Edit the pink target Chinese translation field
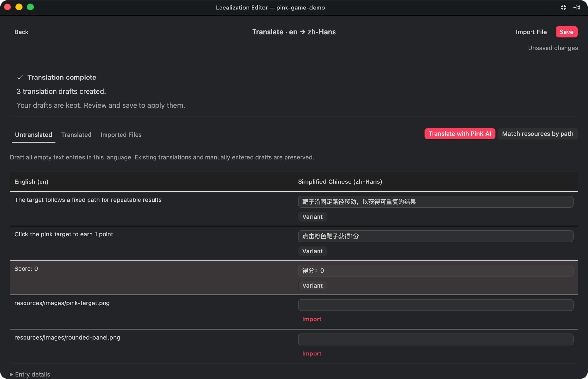The image size is (588, 379). 435,236
